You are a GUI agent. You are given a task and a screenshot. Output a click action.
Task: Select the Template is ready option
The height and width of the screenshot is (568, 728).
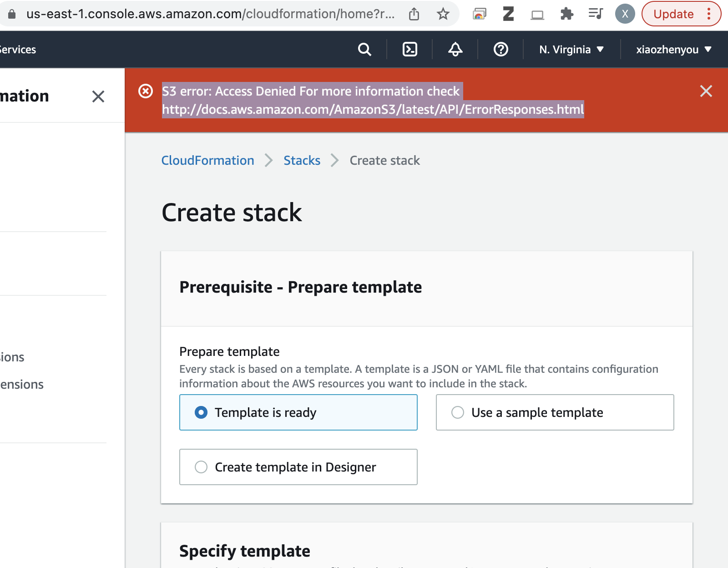click(201, 412)
